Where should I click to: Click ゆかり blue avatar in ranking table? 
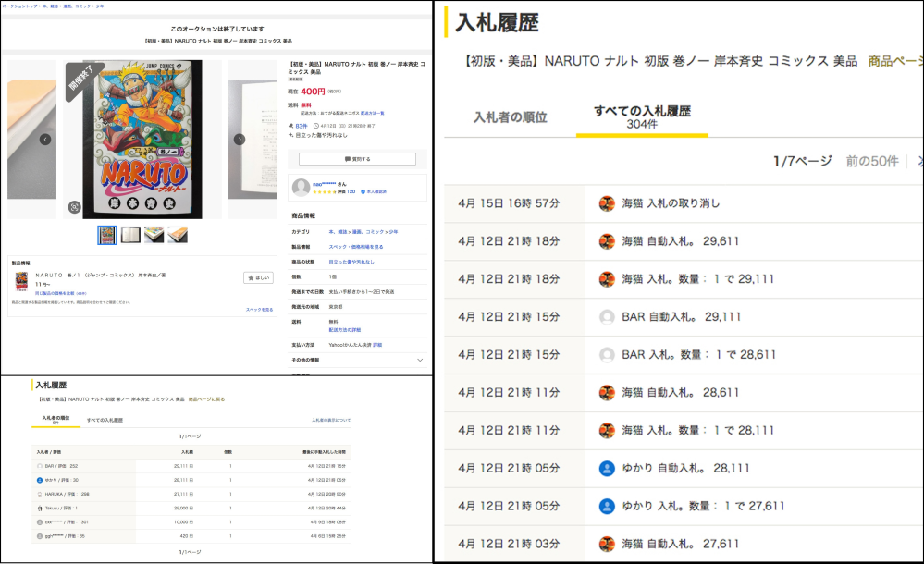tap(40, 480)
